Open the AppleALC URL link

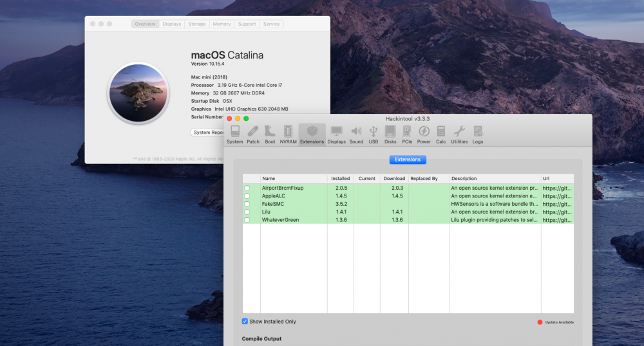pos(557,196)
